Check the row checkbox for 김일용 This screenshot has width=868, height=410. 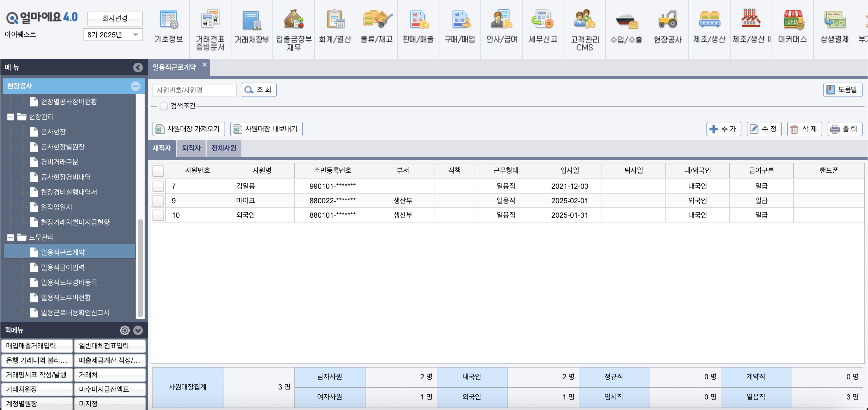pos(158,186)
